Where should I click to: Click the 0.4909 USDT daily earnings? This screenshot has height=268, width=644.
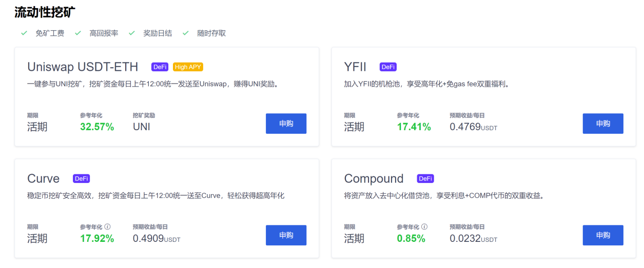(157, 238)
